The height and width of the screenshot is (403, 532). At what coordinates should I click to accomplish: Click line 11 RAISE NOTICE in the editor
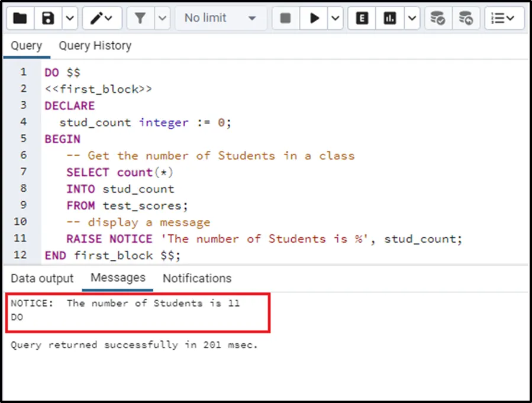[x=109, y=239]
